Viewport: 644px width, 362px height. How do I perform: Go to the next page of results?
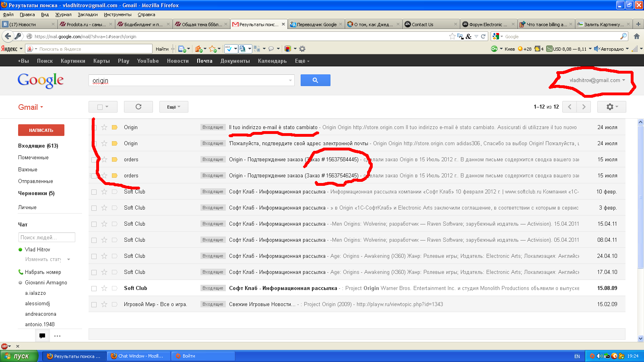584,107
